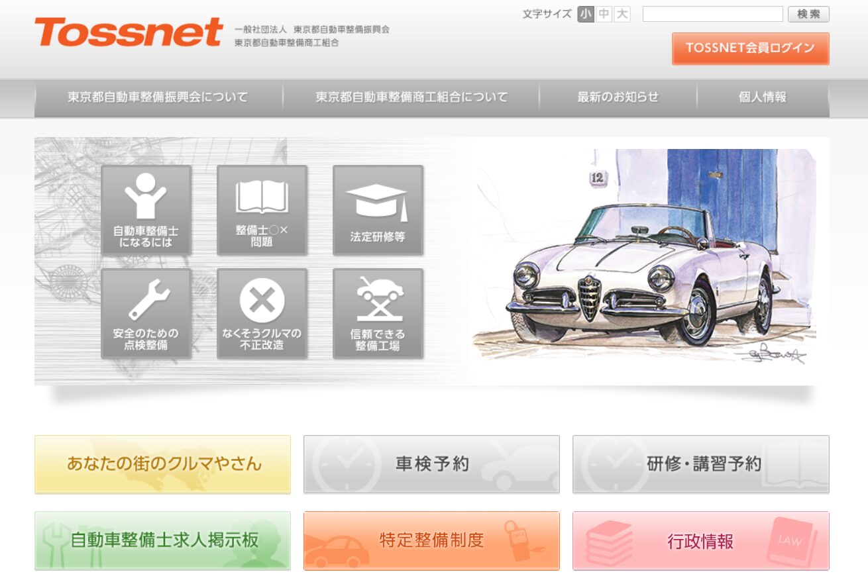Viewport: 868px width, 588px height.
Task: Click the なくそうクルマの不正改造 X icon
Action: 262,313
